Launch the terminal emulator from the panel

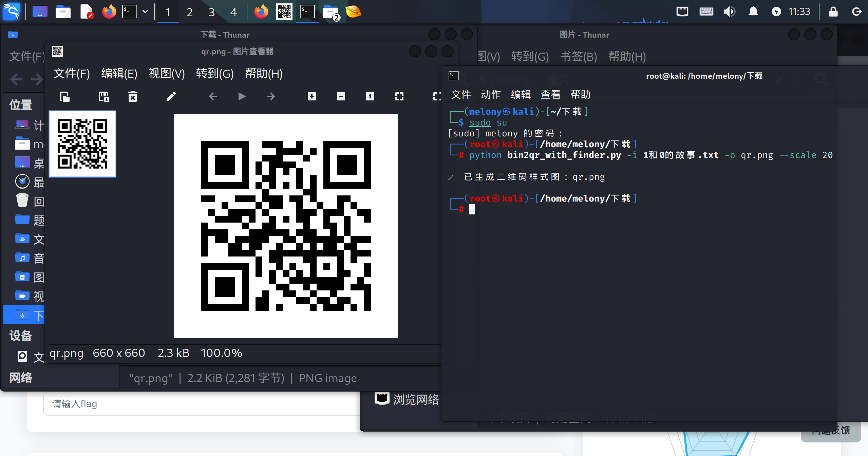pos(130,12)
